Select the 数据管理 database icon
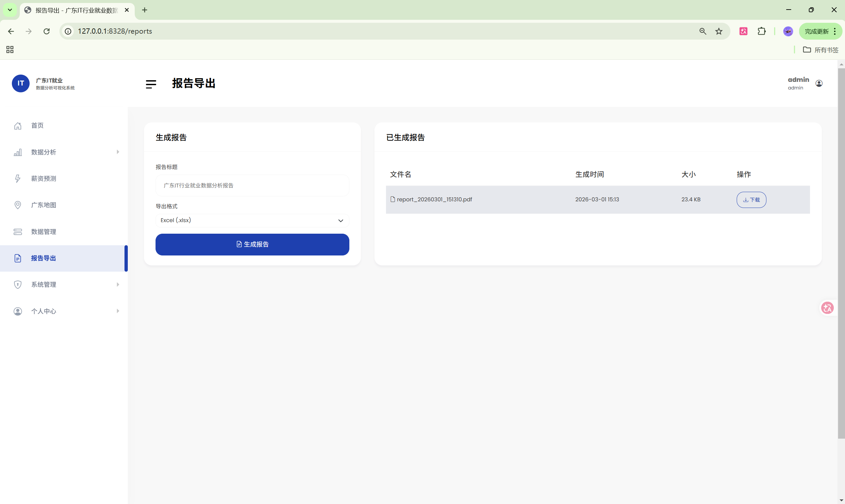845x504 pixels. [18, 231]
